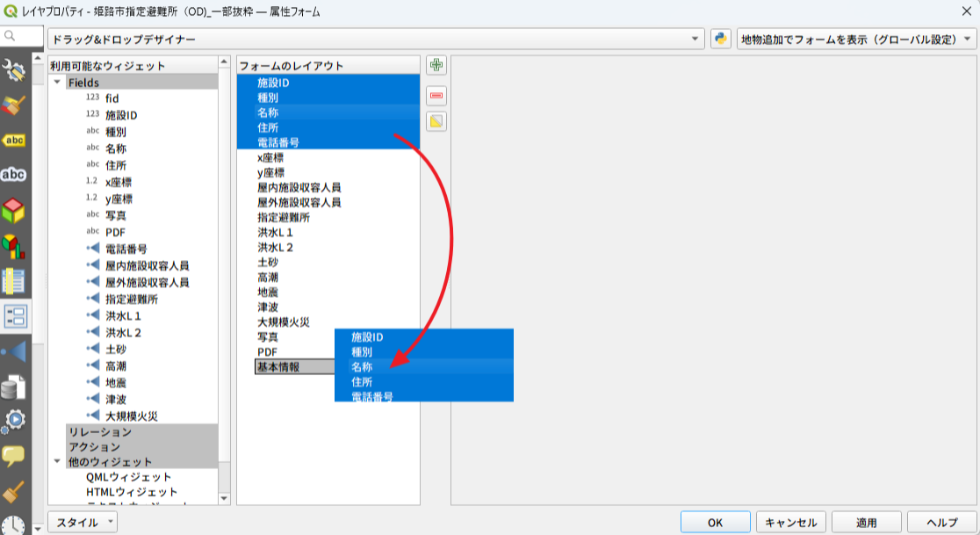The height and width of the screenshot is (535, 980).
Task: Switch to the Labels tab with yellow abc icon
Action: 15,141
